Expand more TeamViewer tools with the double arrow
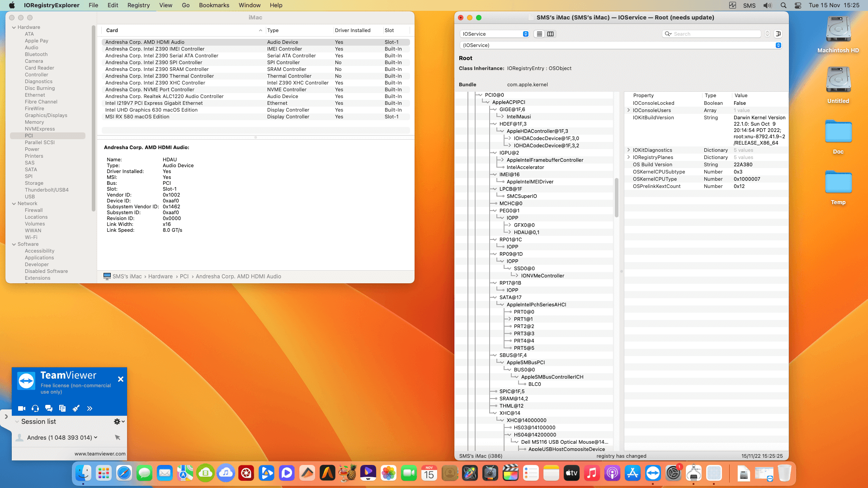Viewport: 868px width, 488px height. tap(90, 408)
